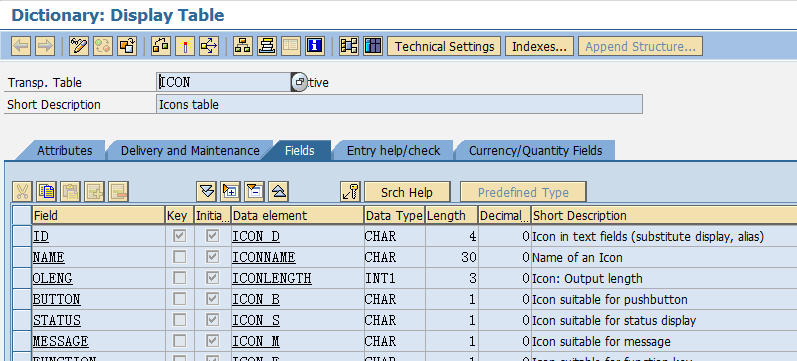Click the Delete Row icon

(x=119, y=192)
